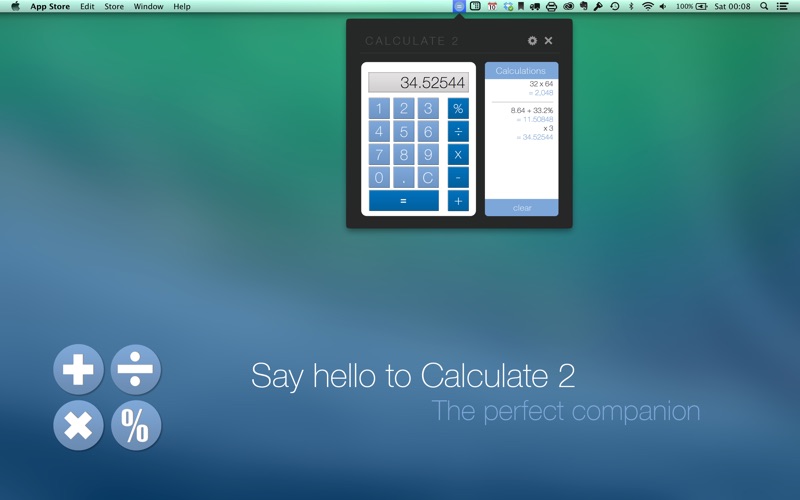Click the bookmark ribbon menu bar icon
This screenshot has width=800, height=500.
click(521, 6)
